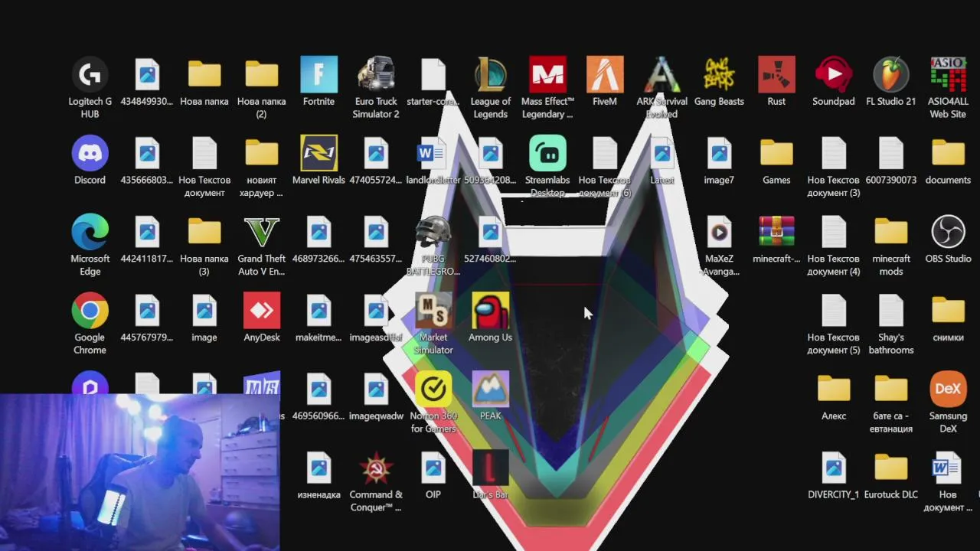
Task: Open the Latest image file
Action: click(x=661, y=160)
